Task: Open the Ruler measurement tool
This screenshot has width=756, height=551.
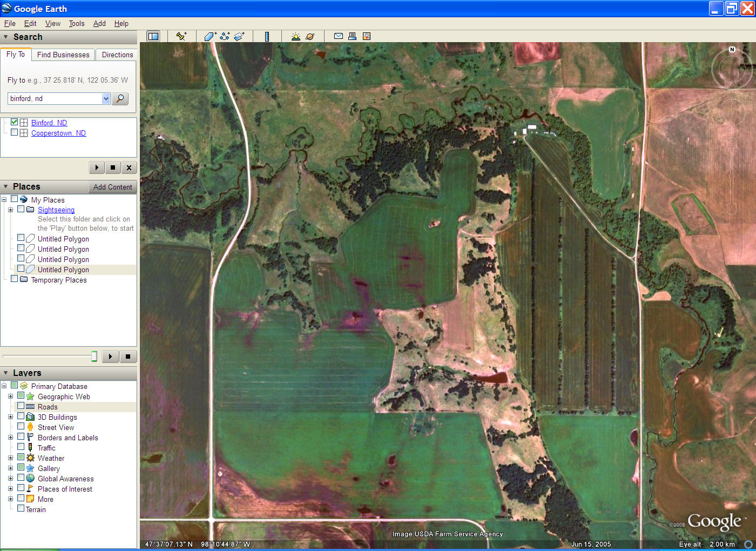Action: tap(267, 36)
